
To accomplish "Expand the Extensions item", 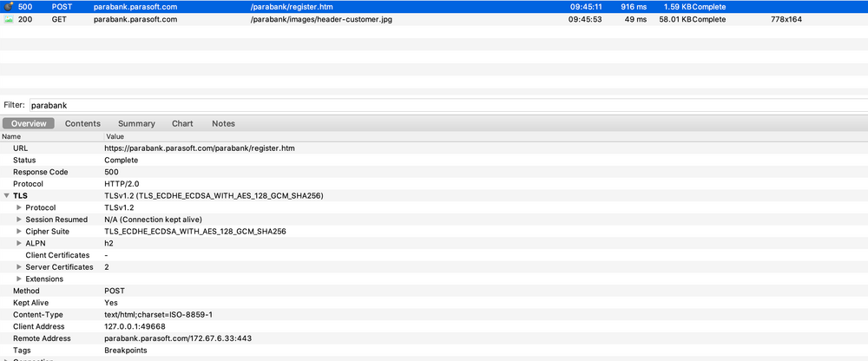I will 19,279.
